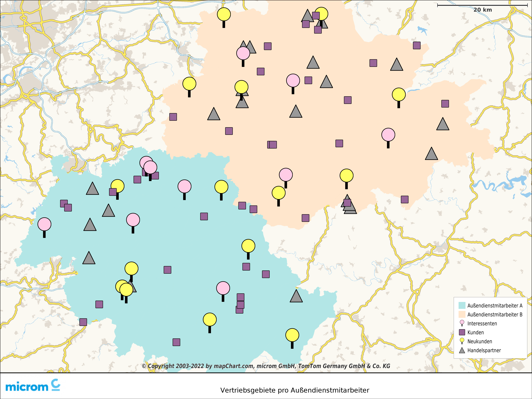Click the Neukunden yellow pin legend icon

click(x=462, y=341)
